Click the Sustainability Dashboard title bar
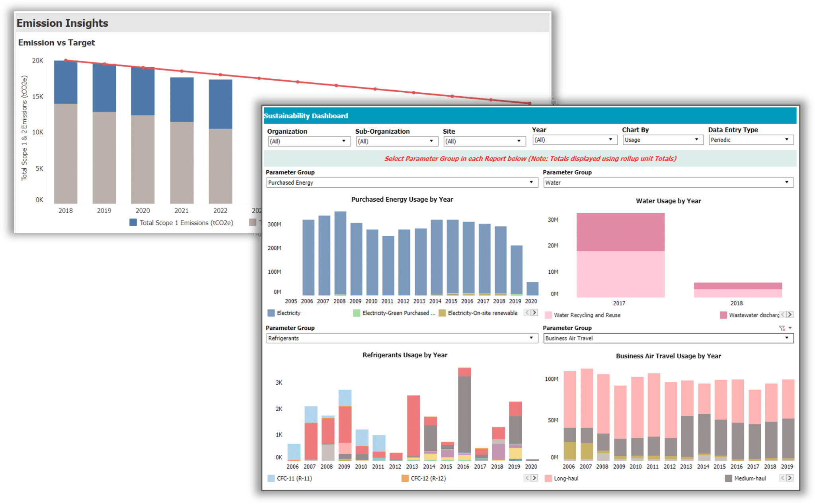Screen dimensions: 815x504 coord(530,116)
